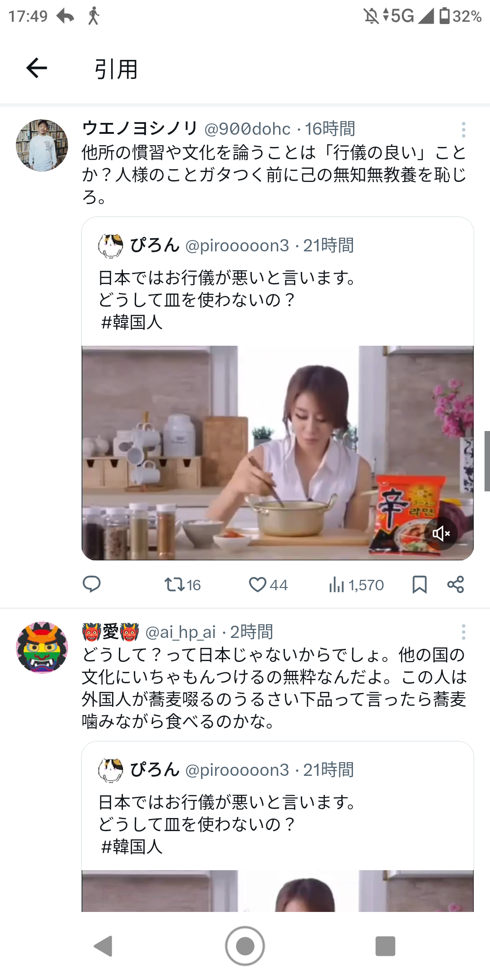Screen dimensions: 490x980
Task: Tap the Android recent apps square button
Action: point(385,946)
